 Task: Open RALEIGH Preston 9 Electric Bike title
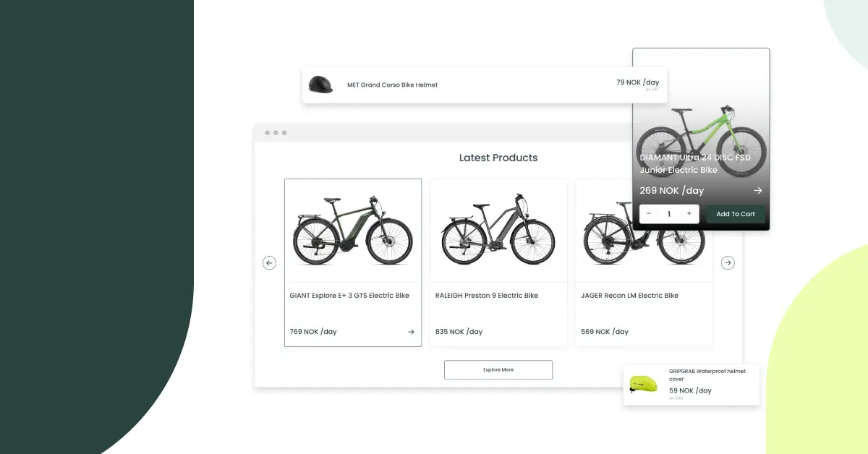pos(487,296)
